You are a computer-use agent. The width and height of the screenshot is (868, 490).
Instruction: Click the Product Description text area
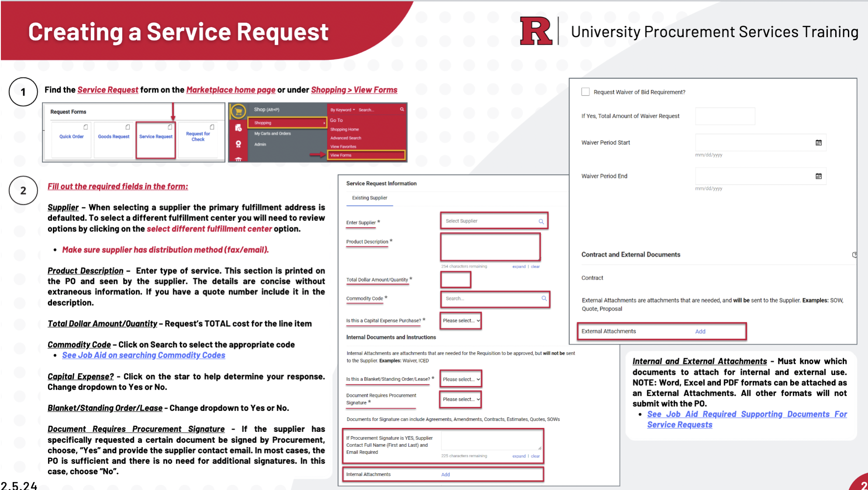point(490,247)
